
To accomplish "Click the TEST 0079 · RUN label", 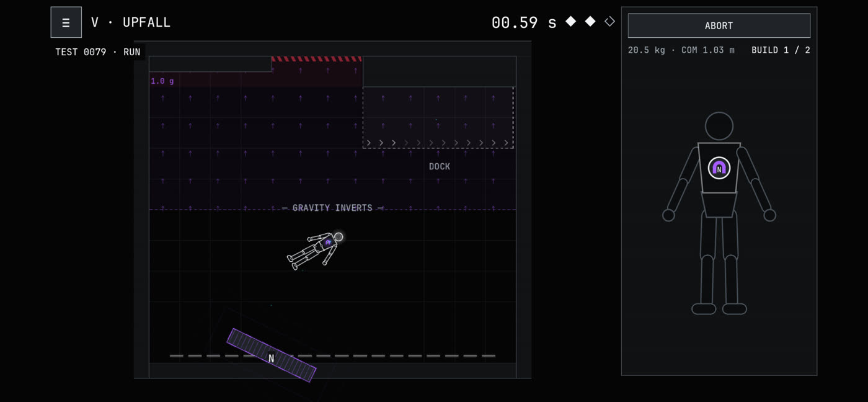I will (98, 52).
